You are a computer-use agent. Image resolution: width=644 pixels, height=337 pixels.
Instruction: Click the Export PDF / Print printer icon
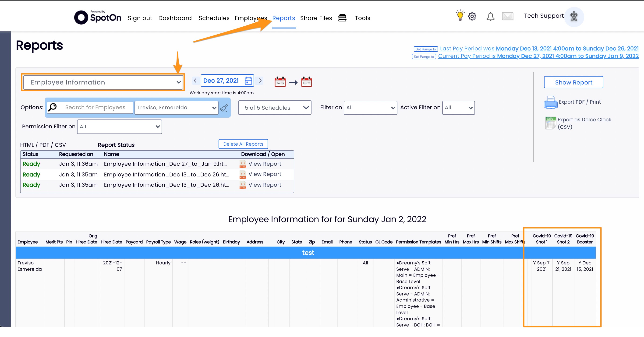click(551, 102)
